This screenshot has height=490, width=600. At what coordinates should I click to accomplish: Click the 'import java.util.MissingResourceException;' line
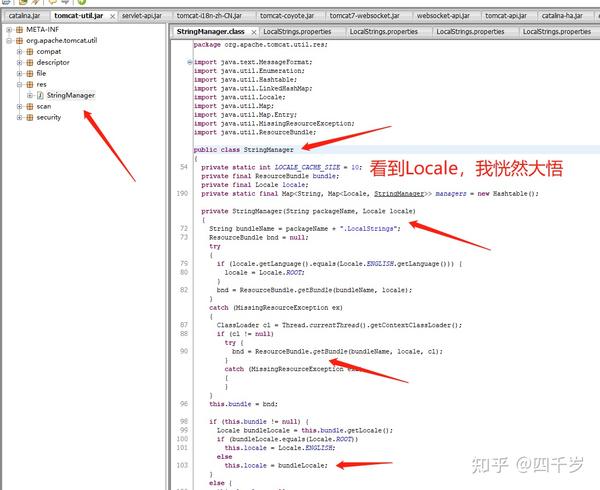pos(274,124)
